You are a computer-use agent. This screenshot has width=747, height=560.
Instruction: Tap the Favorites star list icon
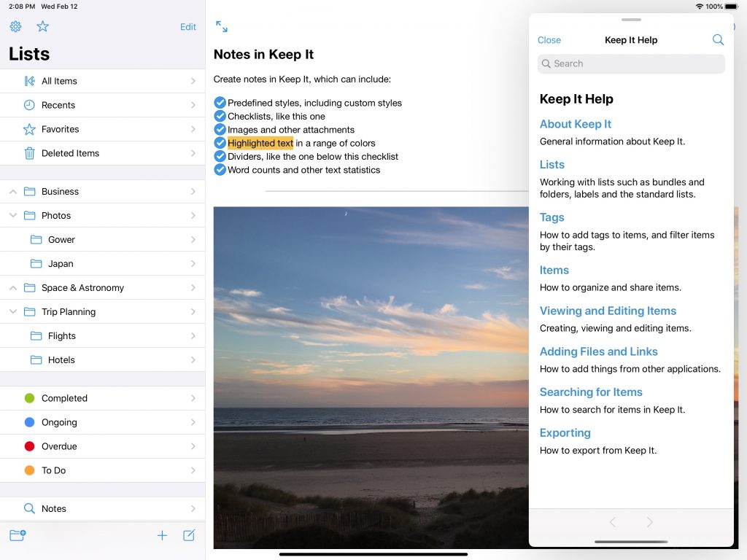point(29,129)
